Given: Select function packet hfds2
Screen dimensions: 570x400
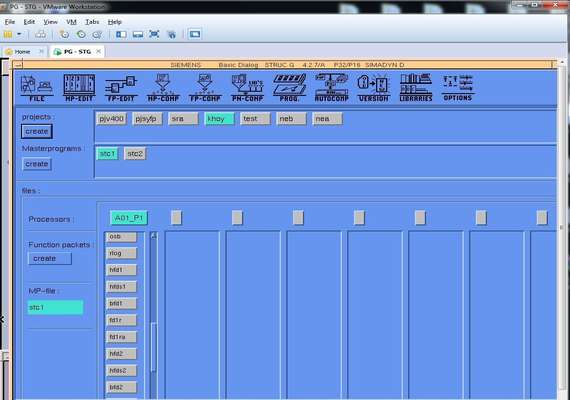Looking at the screenshot, I should 121,371.
